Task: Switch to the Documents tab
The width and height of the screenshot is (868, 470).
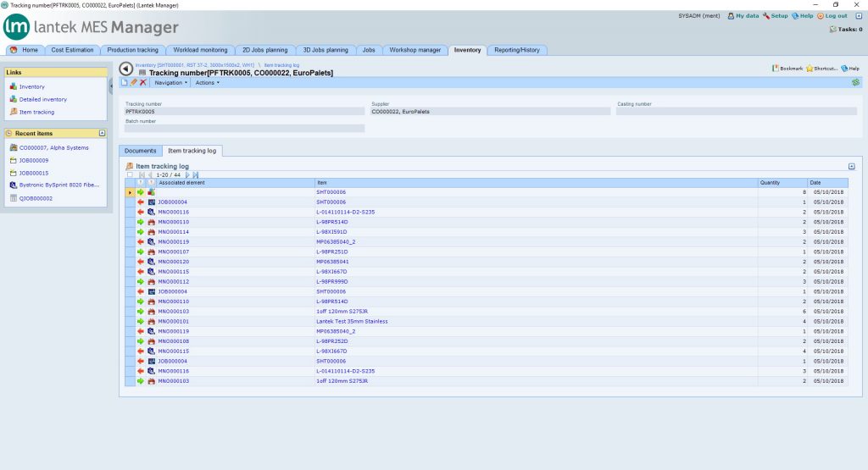Action: tap(141, 151)
